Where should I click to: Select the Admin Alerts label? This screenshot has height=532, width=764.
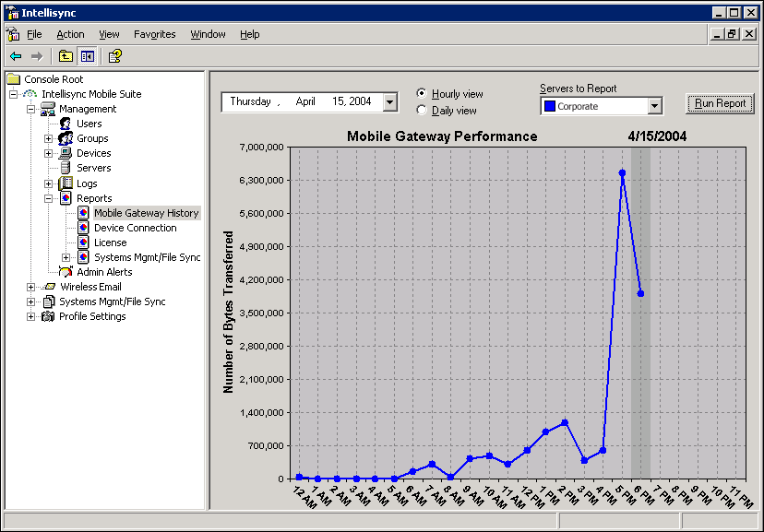click(104, 272)
